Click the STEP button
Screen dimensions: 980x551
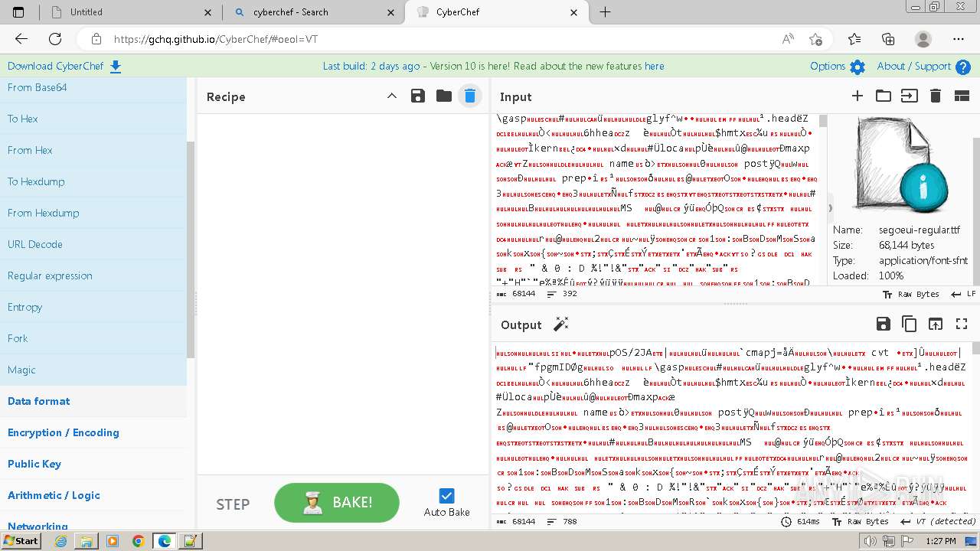233,504
